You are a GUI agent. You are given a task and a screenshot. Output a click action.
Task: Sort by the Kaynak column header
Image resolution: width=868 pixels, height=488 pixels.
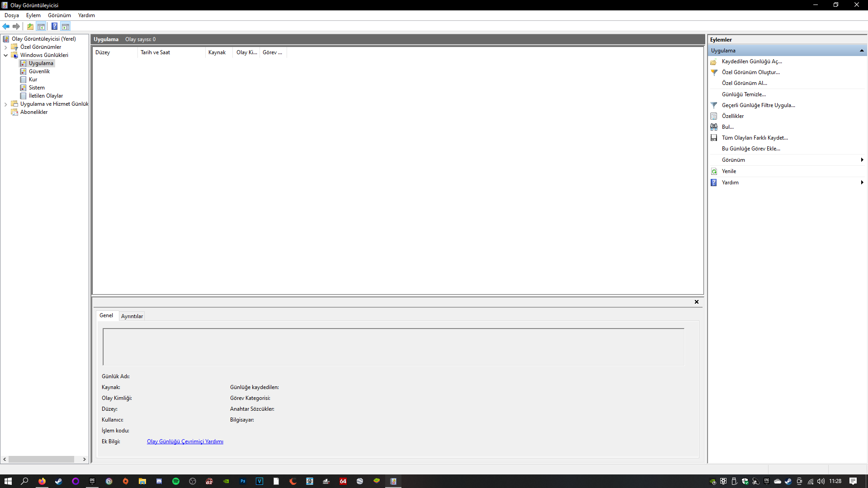point(219,52)
